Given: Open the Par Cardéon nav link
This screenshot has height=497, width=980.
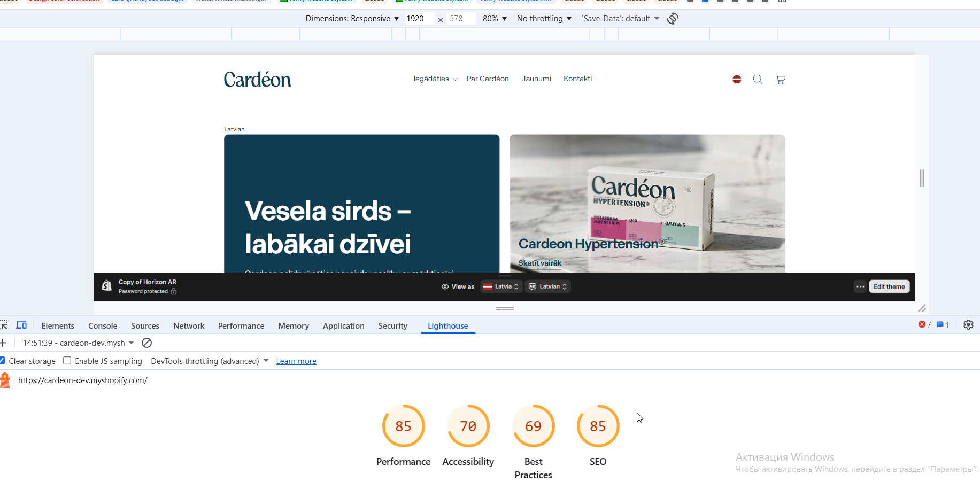Looking at the screenshot, I should (488, 79).
